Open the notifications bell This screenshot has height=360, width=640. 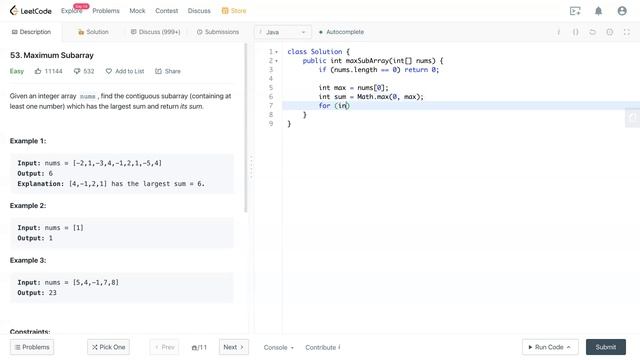tap(598, 11)
